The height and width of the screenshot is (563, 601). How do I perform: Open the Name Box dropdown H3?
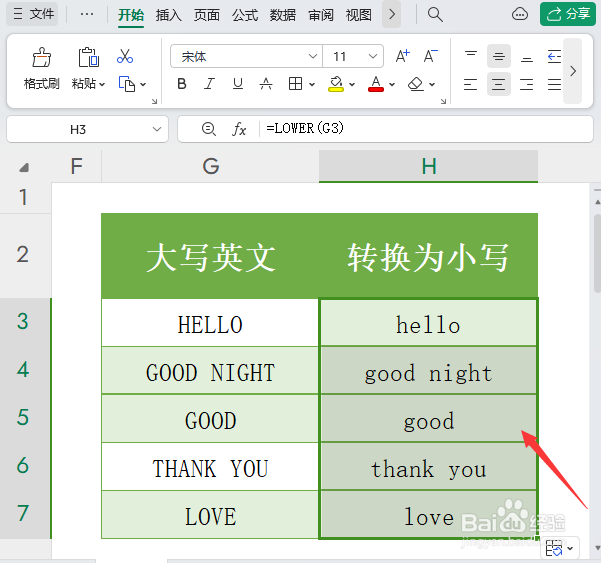pos(157,129)
